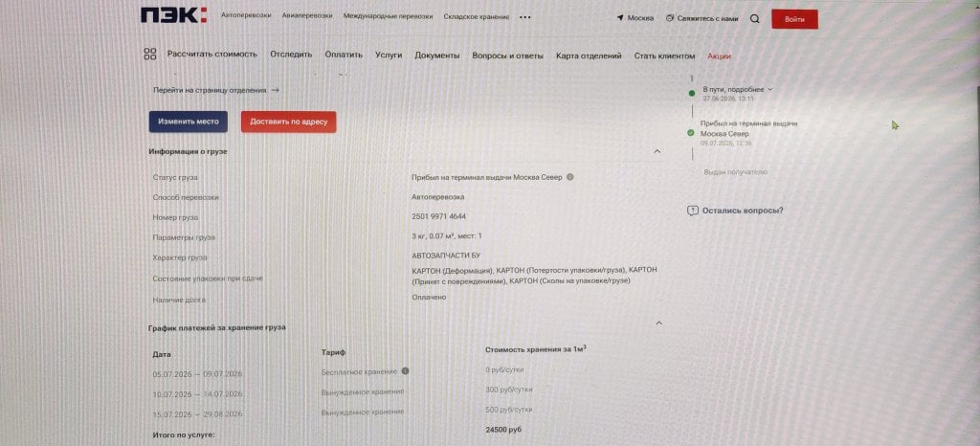Open Стать клиентом page
Screen dimensions: 980x446
664,56
